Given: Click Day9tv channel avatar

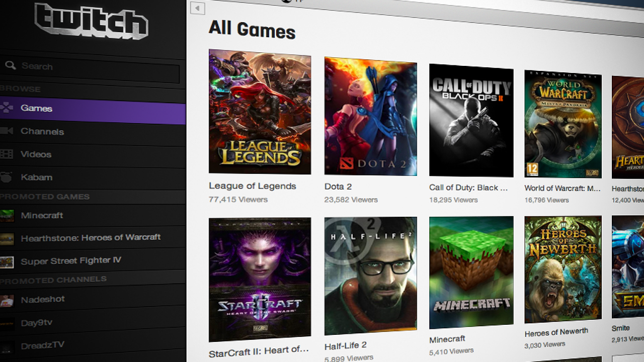Looking at the screenshot, I should [x=7, y=324].
